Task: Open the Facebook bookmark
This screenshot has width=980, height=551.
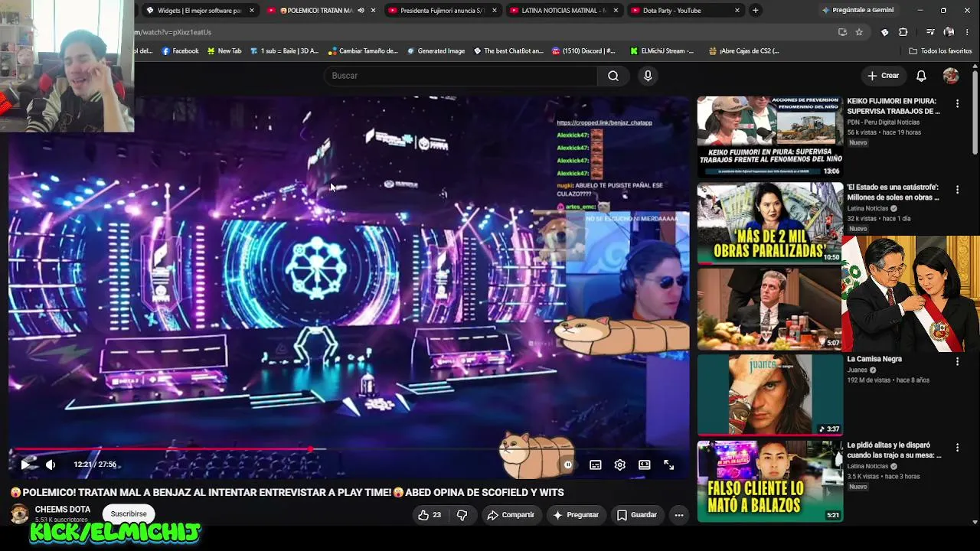Action: pos(180,51)
